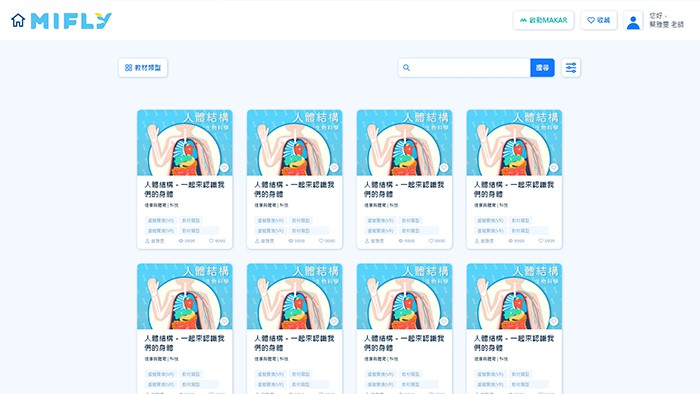Click title text of second top-row card

pos(294,189)
